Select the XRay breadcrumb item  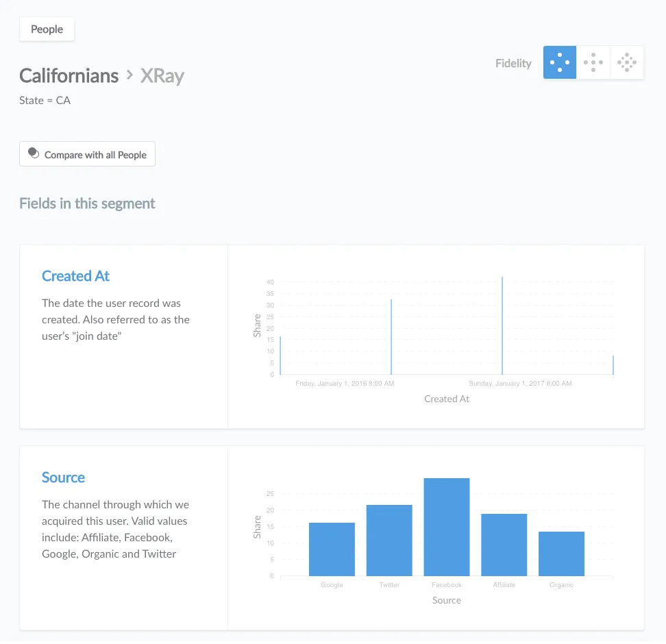coord(162,76)
